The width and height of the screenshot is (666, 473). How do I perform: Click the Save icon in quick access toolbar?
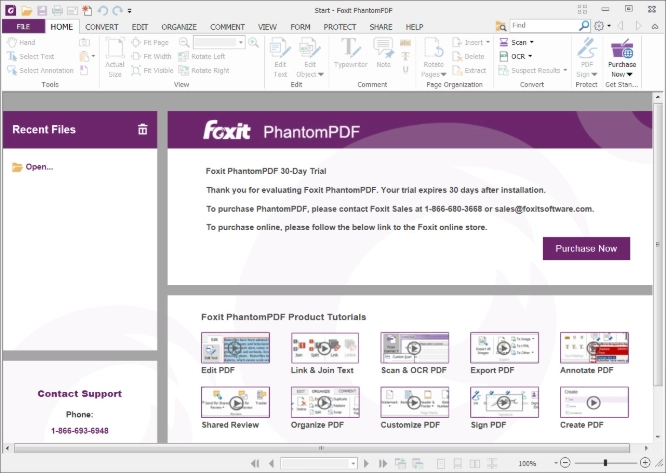tap(42, 10)
